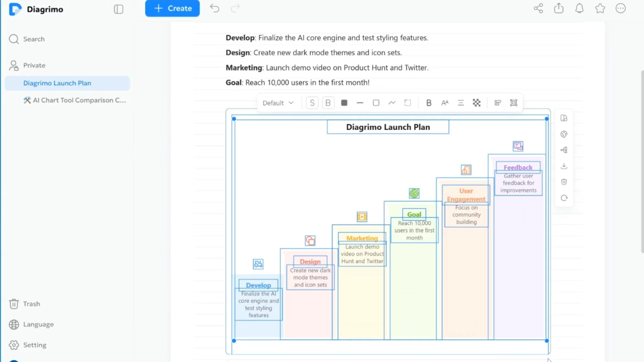Screen dimensions: 644x362
Task: Change the font size AA icon
Action: coord(445,103)
